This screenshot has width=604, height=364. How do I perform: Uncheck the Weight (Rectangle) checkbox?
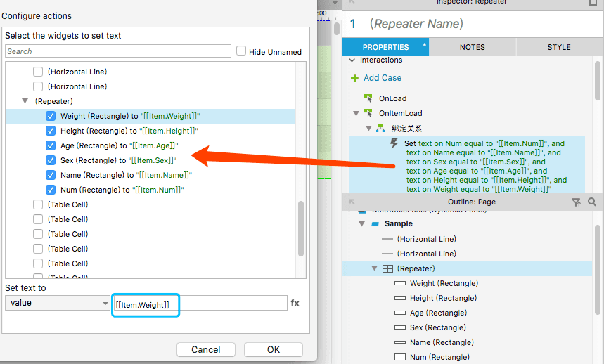(x=51, y=116)
